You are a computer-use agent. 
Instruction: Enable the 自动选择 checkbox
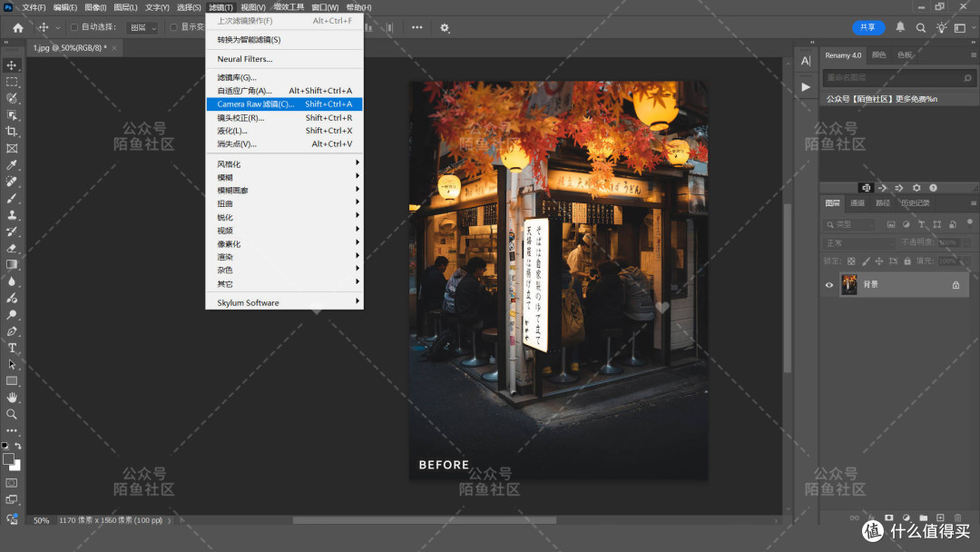coord(74,27)
